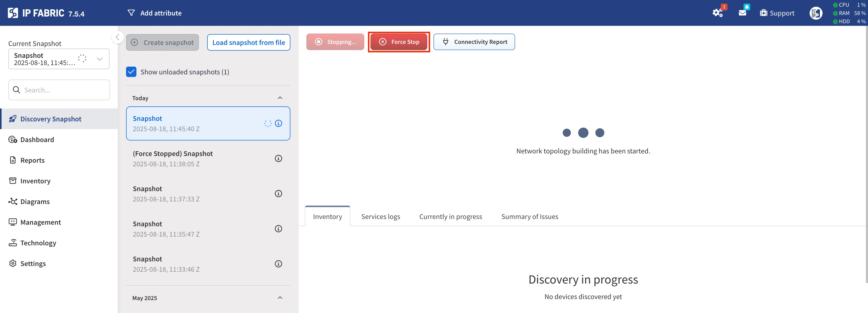This screenshot has height=313, width=868.
Task: Open the notifications envelope icon
Action: pyautogui.click(x=742, y=13)
